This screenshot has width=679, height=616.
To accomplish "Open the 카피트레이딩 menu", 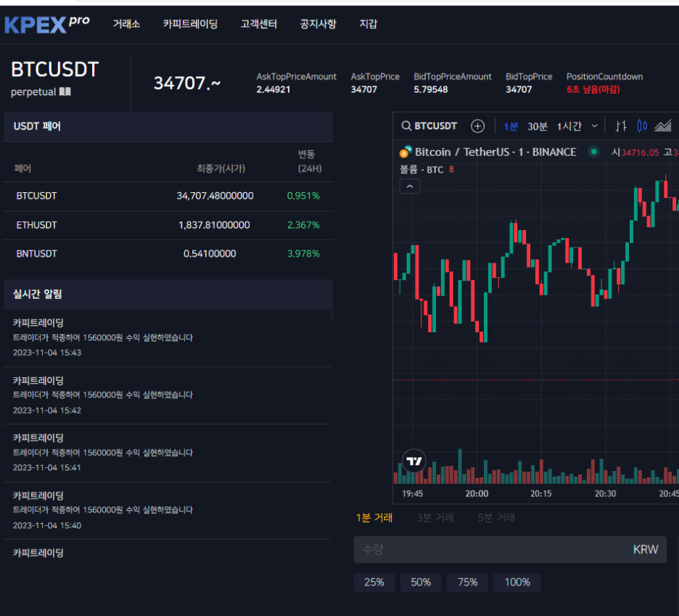I will tap(190, 24).
